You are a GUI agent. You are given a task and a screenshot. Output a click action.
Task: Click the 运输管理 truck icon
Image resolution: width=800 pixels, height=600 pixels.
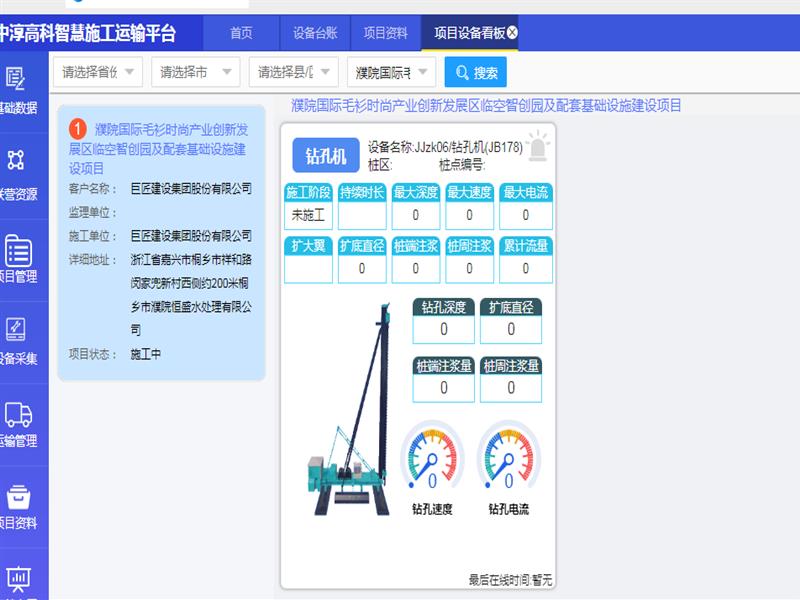point(17,414)
